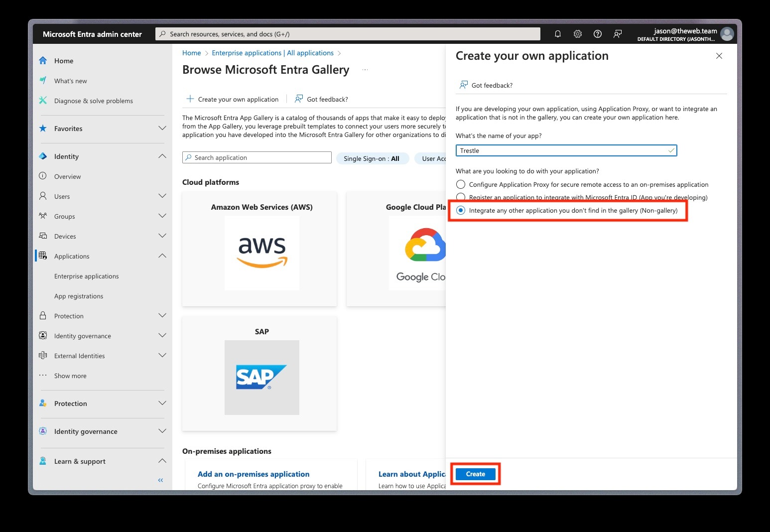Click Applications grid icon
Image resolution: width=770 pixels, height=532 pixels.
(x=43, y=256)
